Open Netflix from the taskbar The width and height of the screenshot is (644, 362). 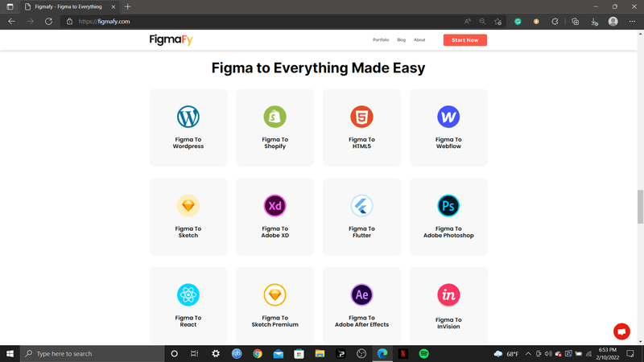tap(403, 353)
